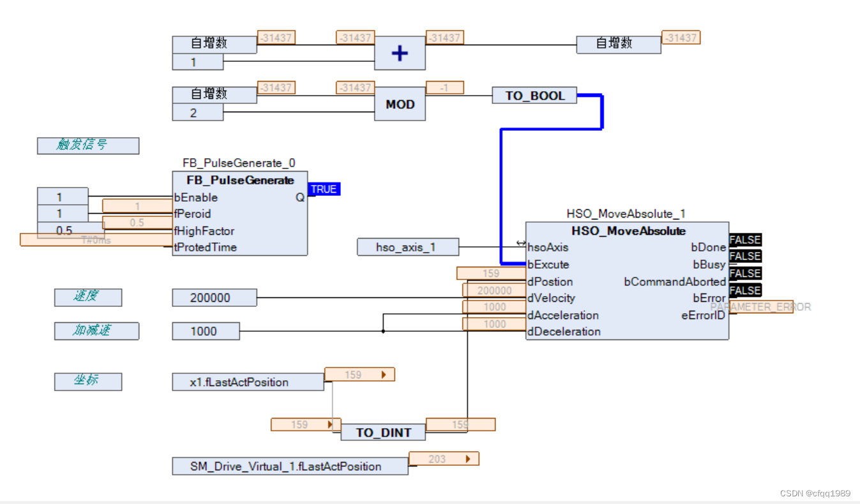Click the 触发信号 comment label

[87, 145]
